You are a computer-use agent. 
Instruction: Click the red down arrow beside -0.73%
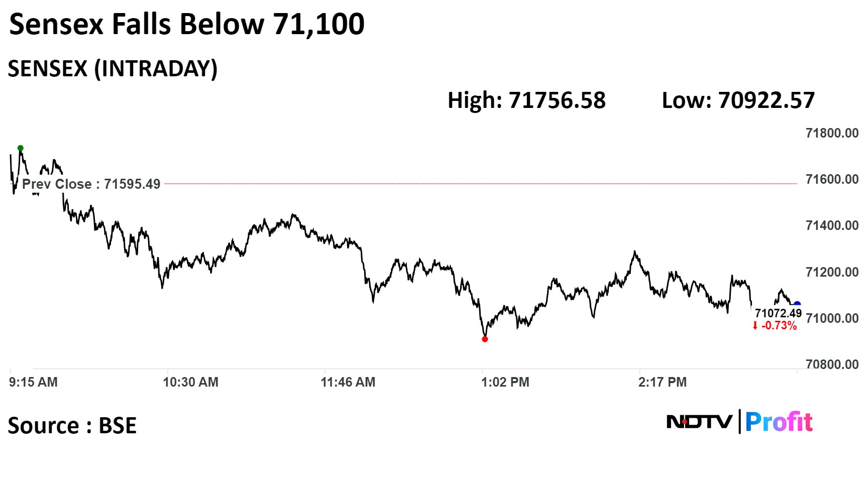[755, 326]
